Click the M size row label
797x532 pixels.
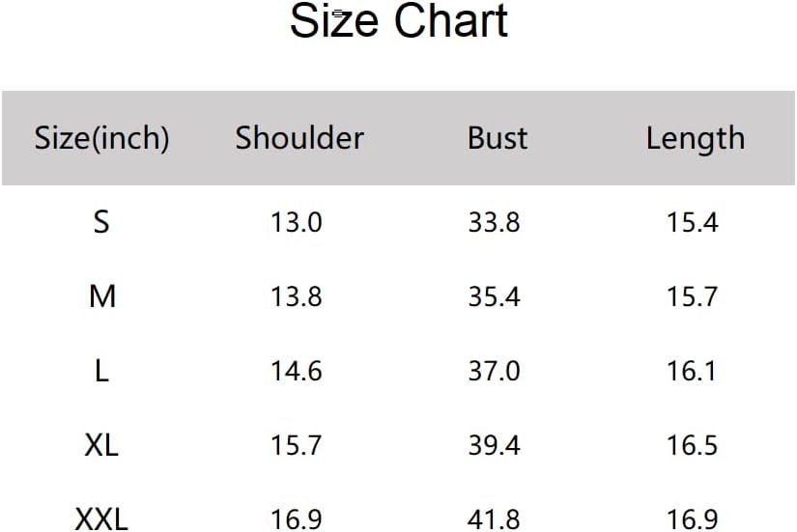[101, 296]
